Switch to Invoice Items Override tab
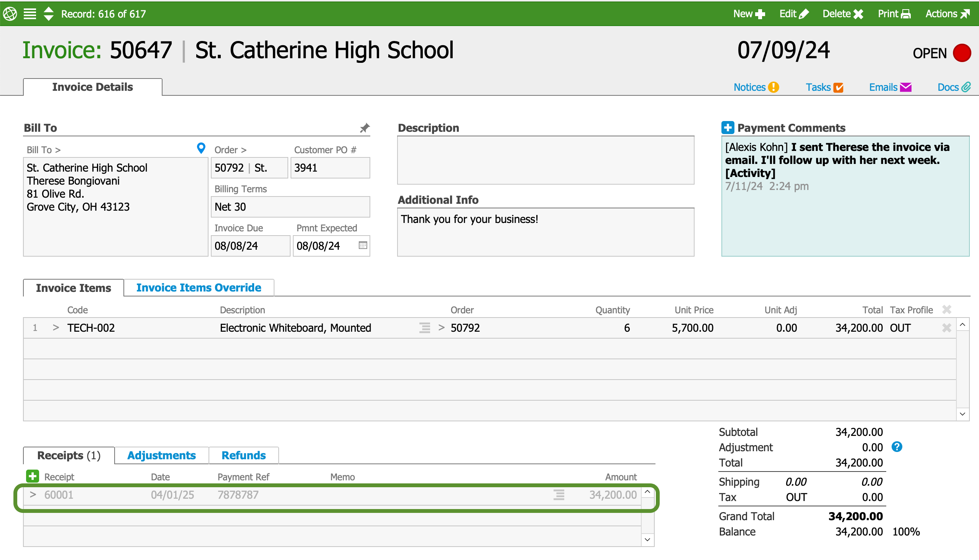 tap(199, 288)
